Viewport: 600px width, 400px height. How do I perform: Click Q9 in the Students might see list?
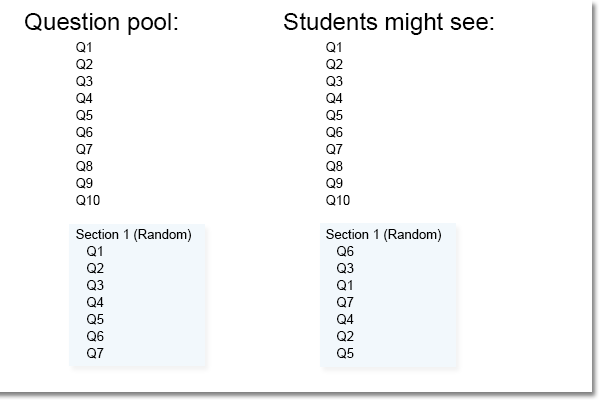(x=334, y=183)
